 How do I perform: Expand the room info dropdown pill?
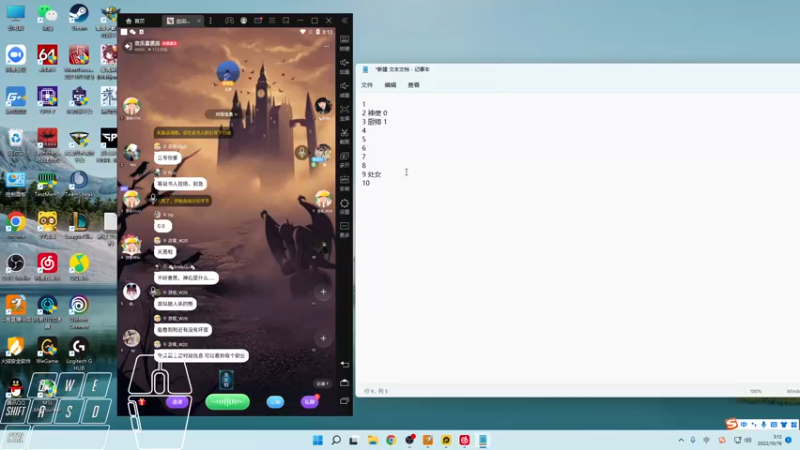pos(226,114)
